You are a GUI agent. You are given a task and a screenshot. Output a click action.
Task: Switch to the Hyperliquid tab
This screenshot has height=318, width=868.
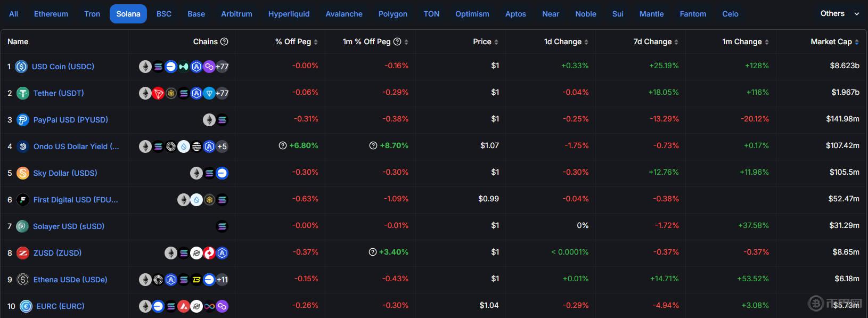(x=289, y=14)
